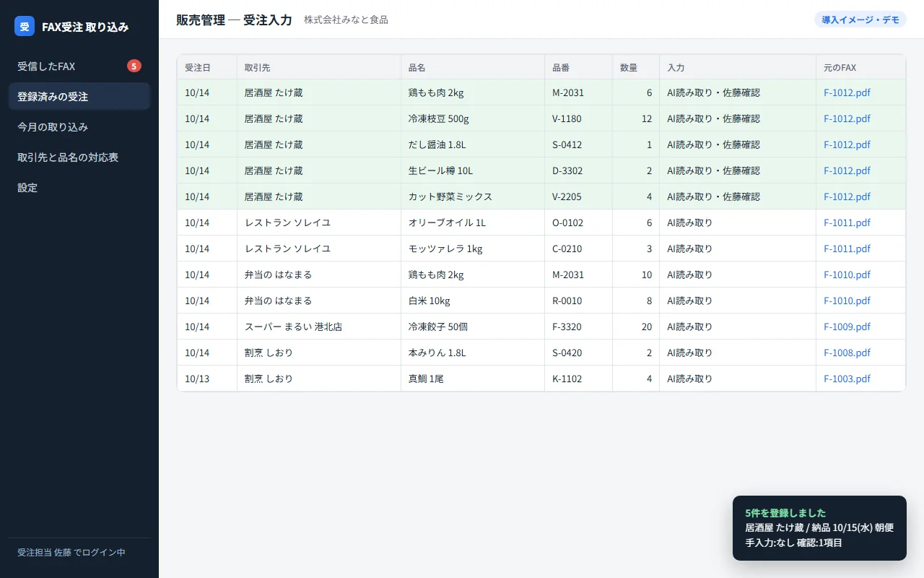Click the 販売管理 — 受注入力 page title
The image size is (924, 578).
click(x=234, y=20)
